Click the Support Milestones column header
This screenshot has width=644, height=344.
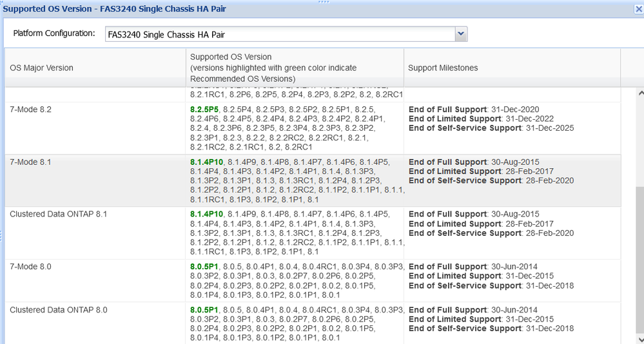point(444,68)
